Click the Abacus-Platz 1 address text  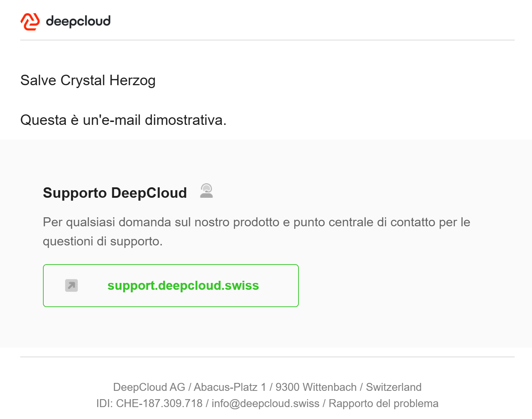tap(230, 387)
